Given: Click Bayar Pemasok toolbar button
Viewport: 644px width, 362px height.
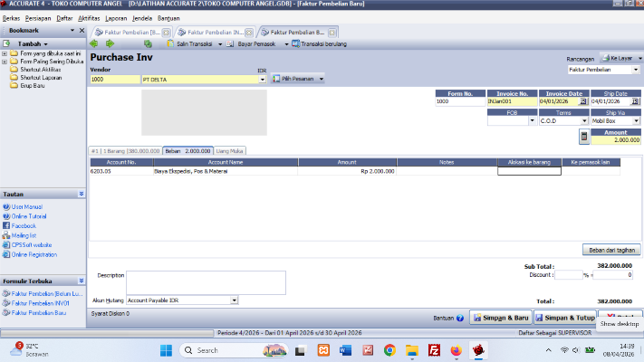Looking at the screenshot, I should coord(252,44).
